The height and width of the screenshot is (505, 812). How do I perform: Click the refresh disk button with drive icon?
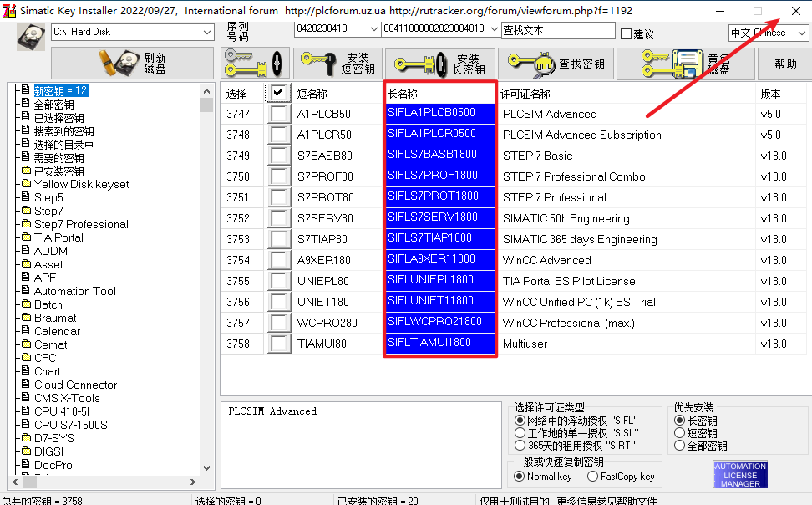tap(132, 63)
